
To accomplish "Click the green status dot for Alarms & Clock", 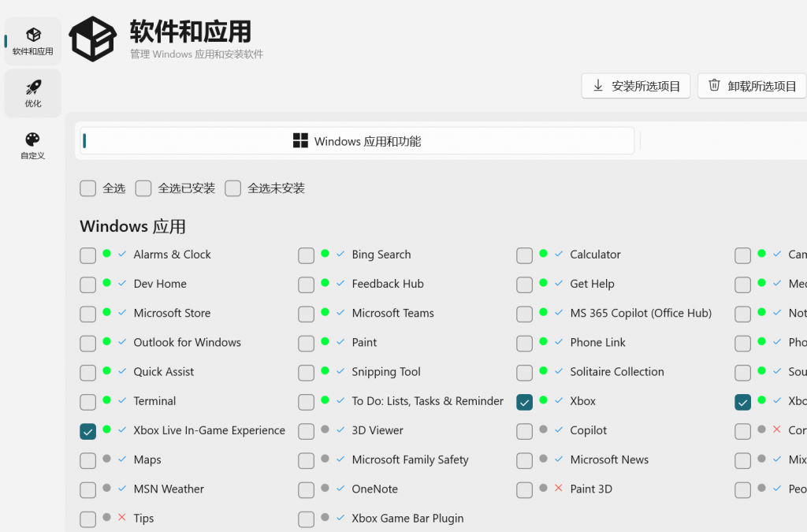I will (x=106, y=253).
